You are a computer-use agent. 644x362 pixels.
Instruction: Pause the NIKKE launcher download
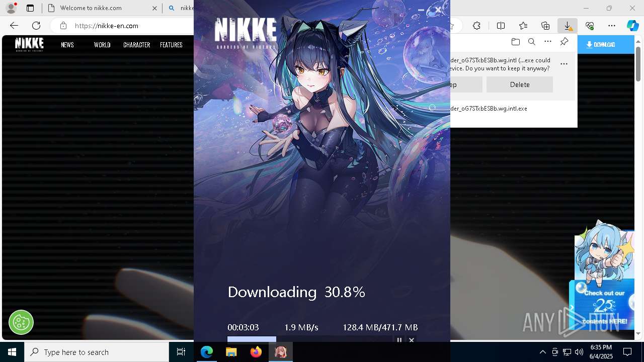pos(399,340)
